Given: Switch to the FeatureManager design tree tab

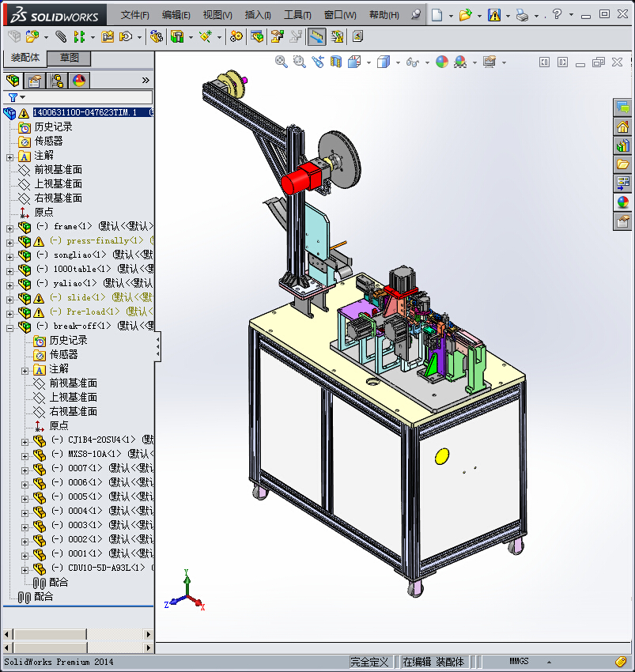Looking at the screenshot, I should click(13, 81).
